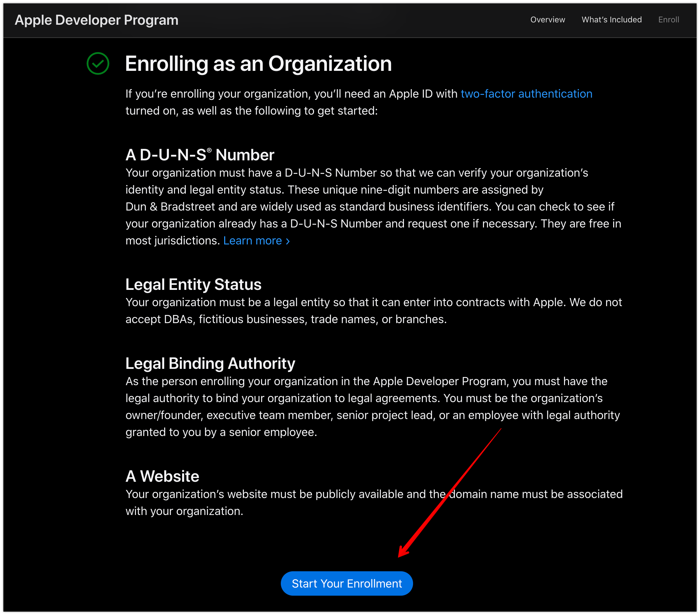Click the line starting 'Dun & Bradstreet and are widely used'

pos(370,207)
